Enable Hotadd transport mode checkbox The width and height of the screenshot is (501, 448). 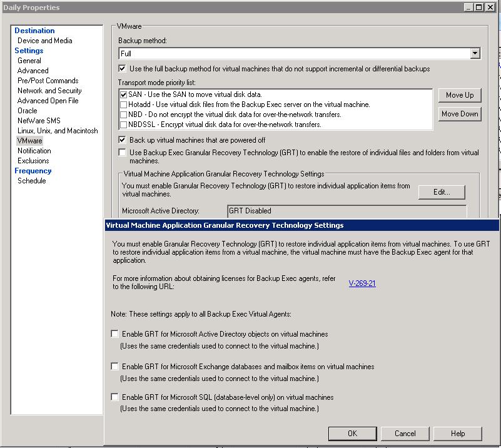point(123,104)
